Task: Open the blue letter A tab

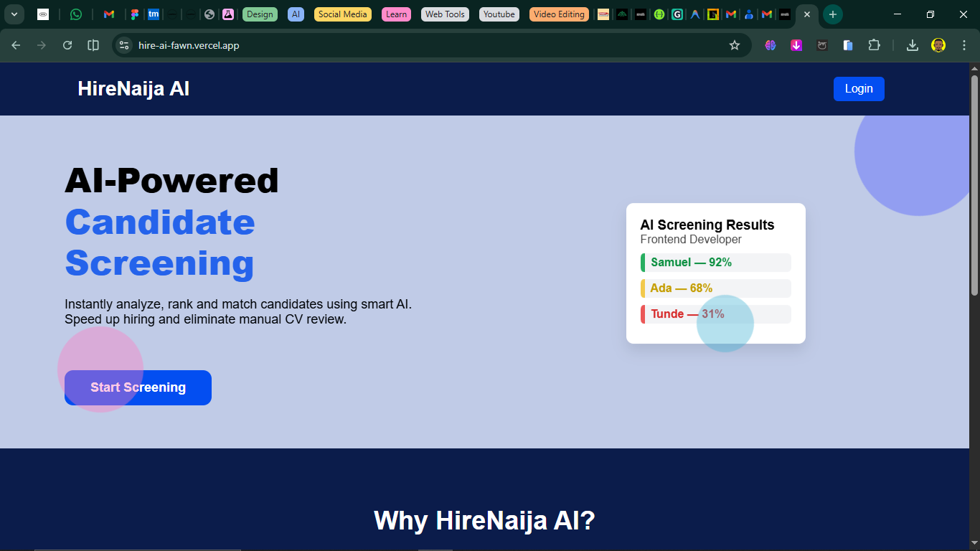Action: pos(695,14)
